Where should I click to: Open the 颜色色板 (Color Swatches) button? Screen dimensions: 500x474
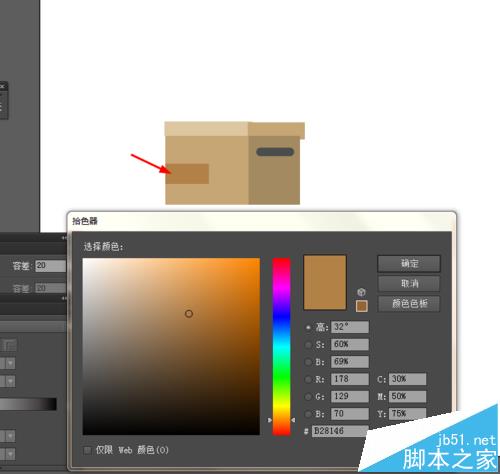pyautogui.click(x=409, y=304)
